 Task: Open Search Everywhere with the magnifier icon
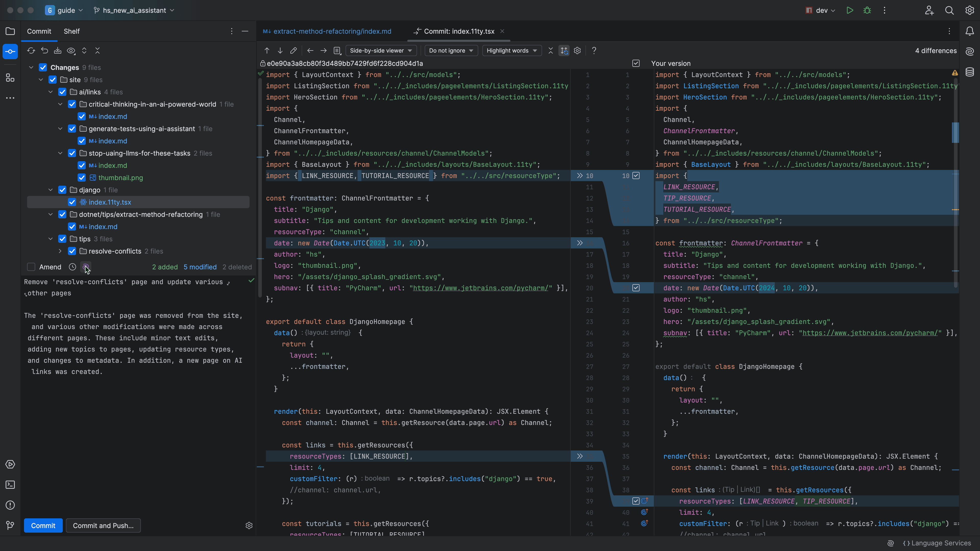point(949,10)
